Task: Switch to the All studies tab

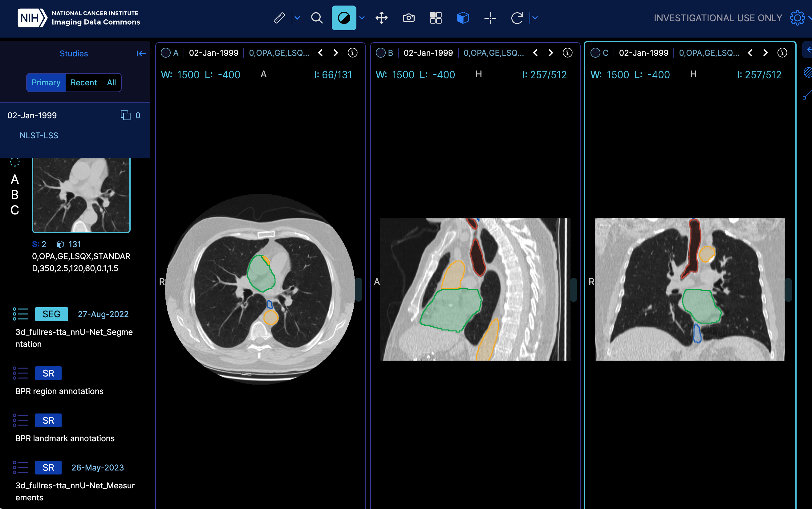Action: (112, 83)
